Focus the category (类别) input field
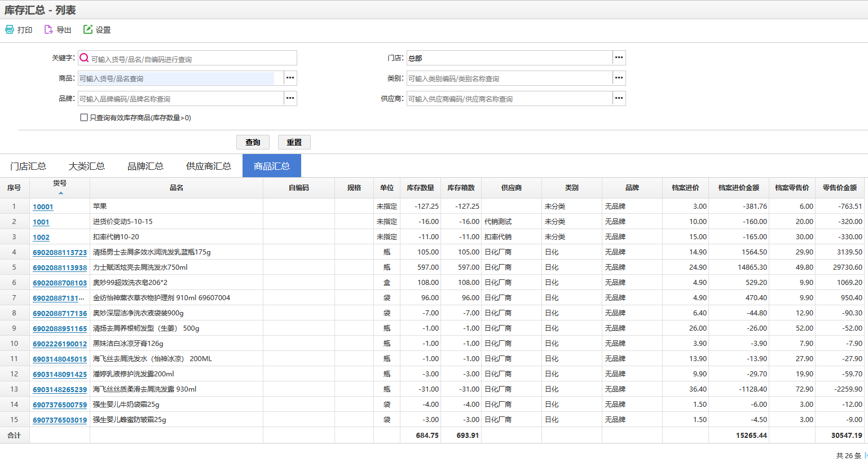The height and width of the screenshot is (461, 868). [x=509, y=78]
